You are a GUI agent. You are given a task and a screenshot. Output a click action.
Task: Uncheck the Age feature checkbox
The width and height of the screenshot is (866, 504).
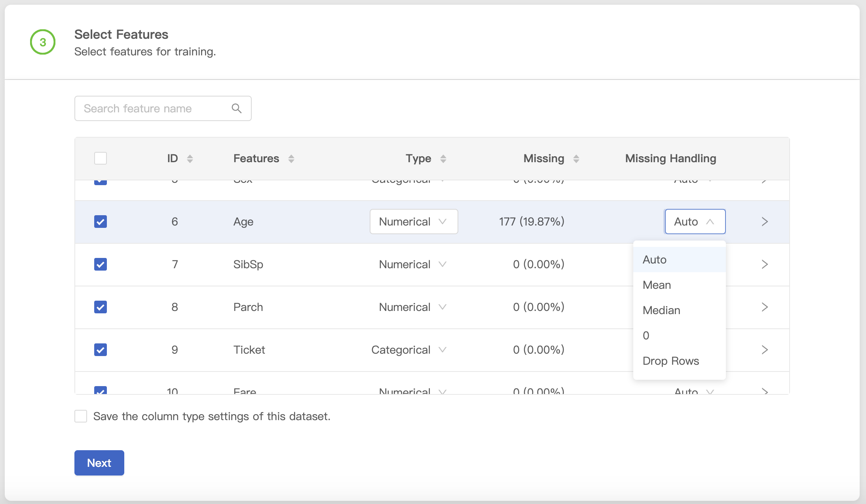101,222
